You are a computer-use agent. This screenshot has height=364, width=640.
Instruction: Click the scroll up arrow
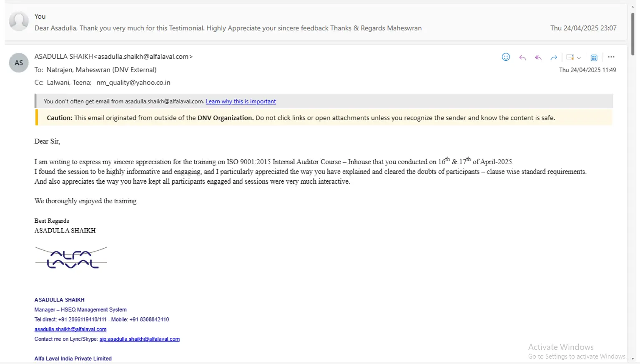(x=632, y=6)
